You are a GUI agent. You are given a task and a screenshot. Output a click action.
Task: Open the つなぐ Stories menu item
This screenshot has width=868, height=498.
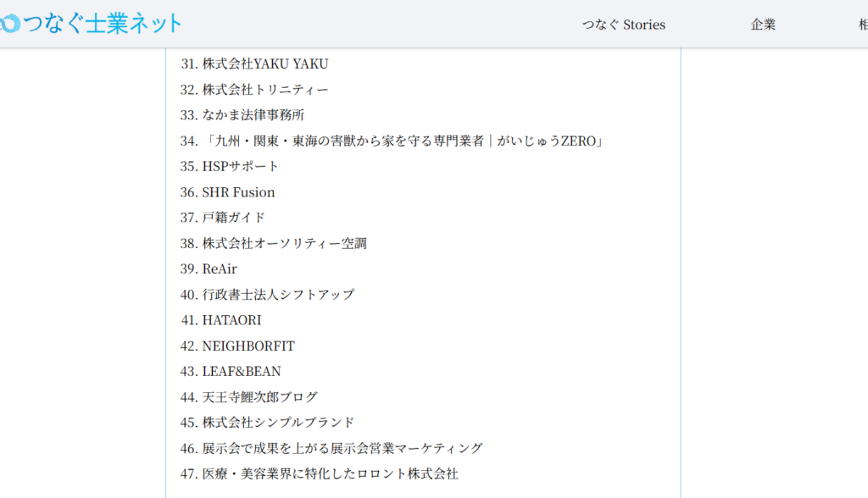point(623,25)
